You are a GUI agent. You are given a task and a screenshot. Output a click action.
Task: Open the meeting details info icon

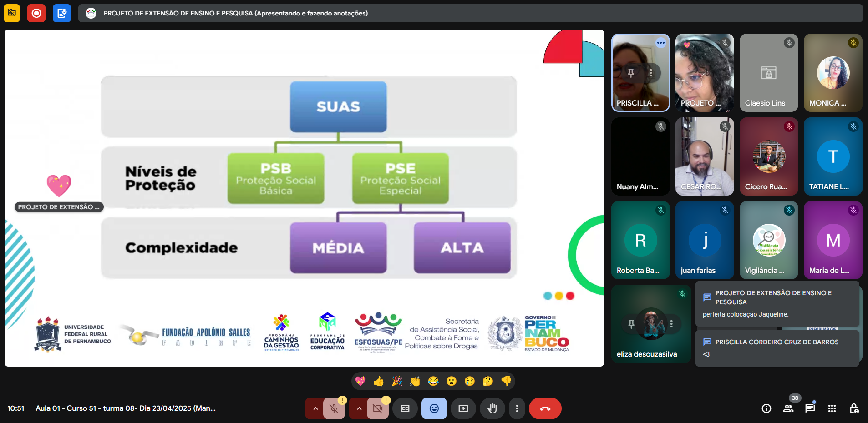(x=766, y=408)
